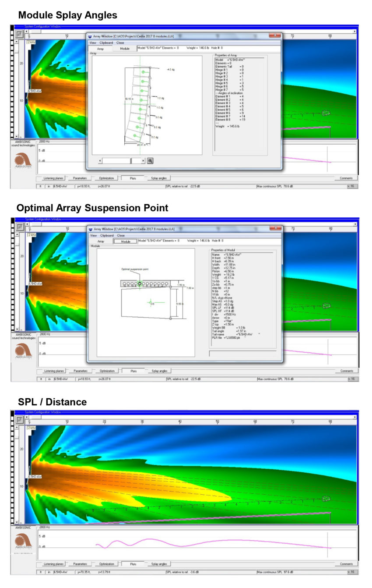The height and width of the screenshot is (588, 372).
Task: Select the Optimal suspension point marker
Action: 140,283
